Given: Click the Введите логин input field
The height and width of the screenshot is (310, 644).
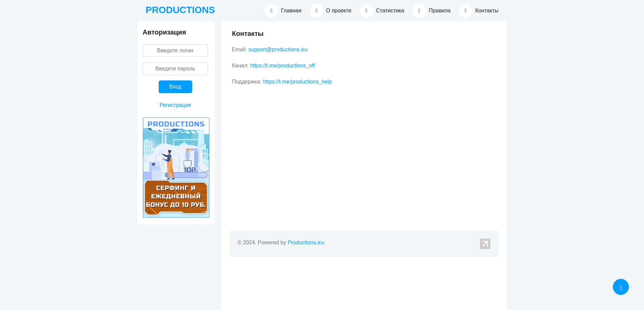Looking at the screenshot, I should pos(175,51).
